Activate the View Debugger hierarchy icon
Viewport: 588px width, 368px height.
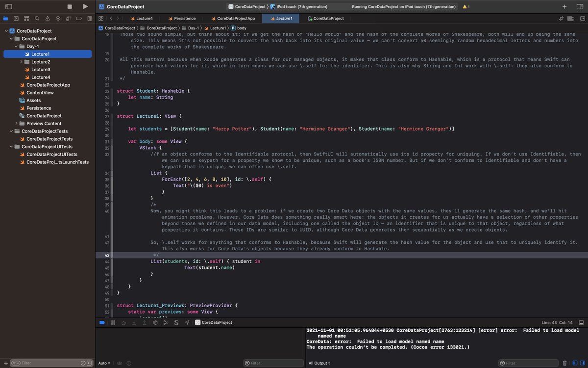point(155,322)
